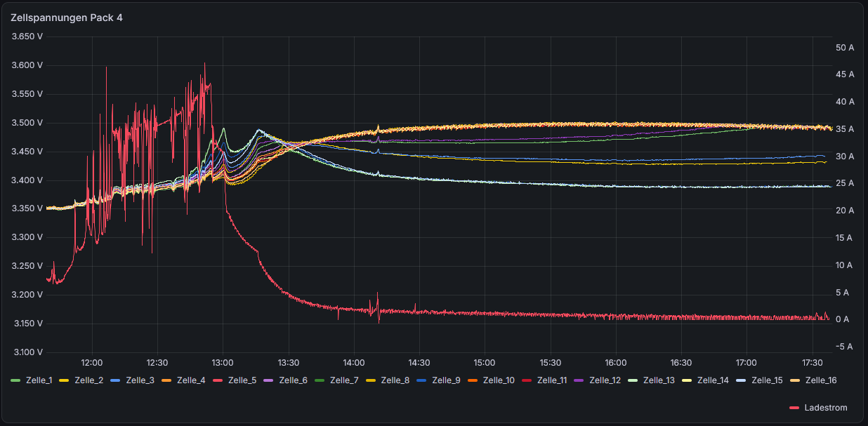Select Zelle_9 in the legend
Screen dimensions: 868x426
pyautogui.click(x=447, y=380)
